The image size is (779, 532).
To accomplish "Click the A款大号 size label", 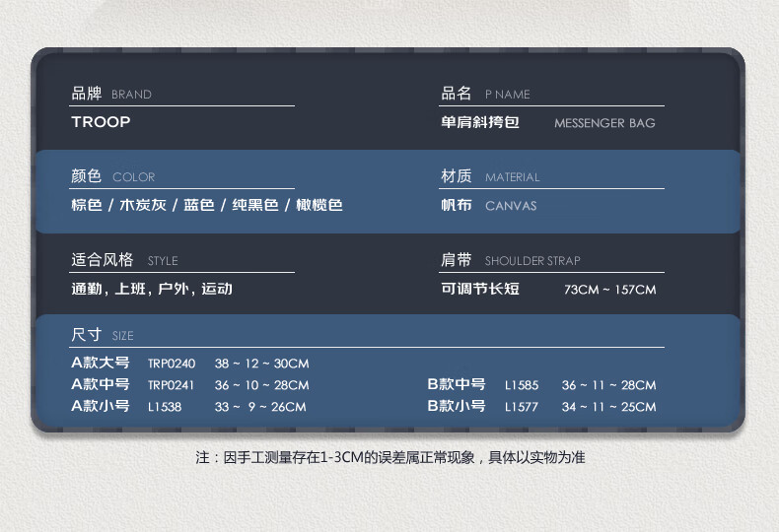I will [x=101, y=363].
